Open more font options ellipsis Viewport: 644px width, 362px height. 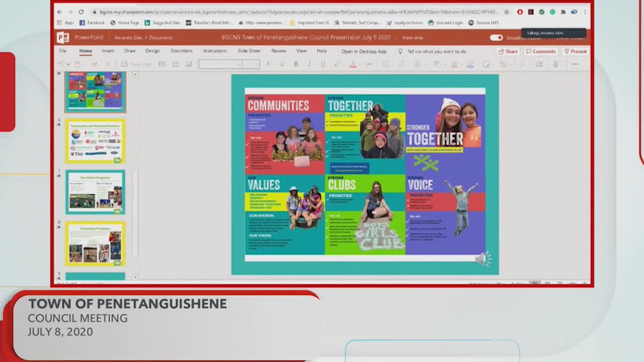tap(369, 64)
